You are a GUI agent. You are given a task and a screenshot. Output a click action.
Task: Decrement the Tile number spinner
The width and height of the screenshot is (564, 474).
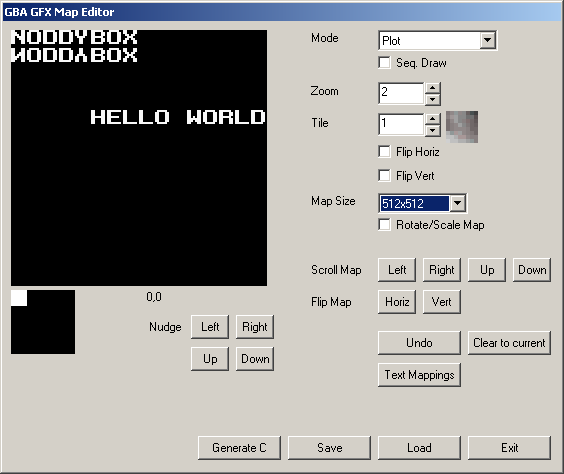coord(433,131)
